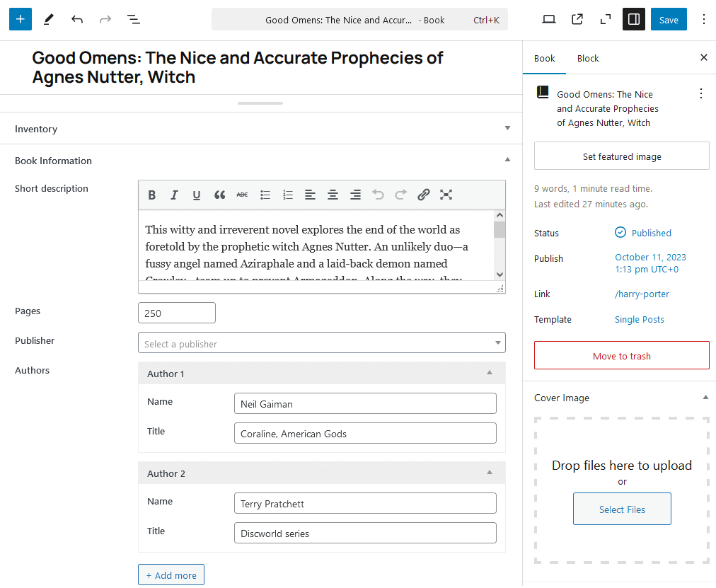The image size is (716, 588).
Task: Open the Document Overview list icon
Action: coord(133,20)
